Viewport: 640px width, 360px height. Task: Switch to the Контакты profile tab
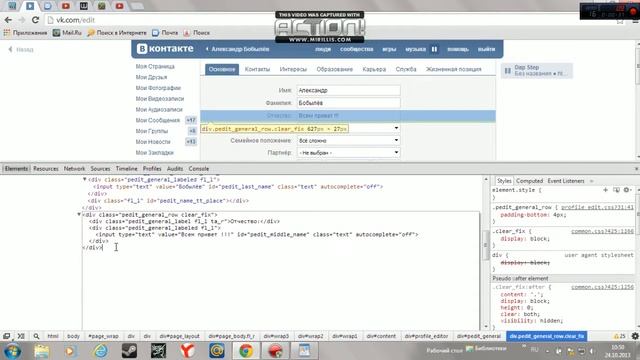(257, 69)
